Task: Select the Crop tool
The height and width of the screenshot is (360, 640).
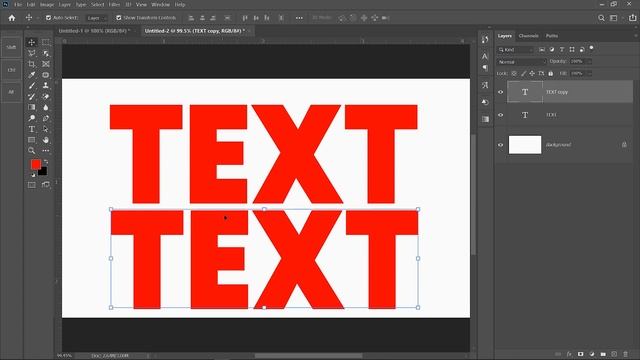Action: [31, 64]
